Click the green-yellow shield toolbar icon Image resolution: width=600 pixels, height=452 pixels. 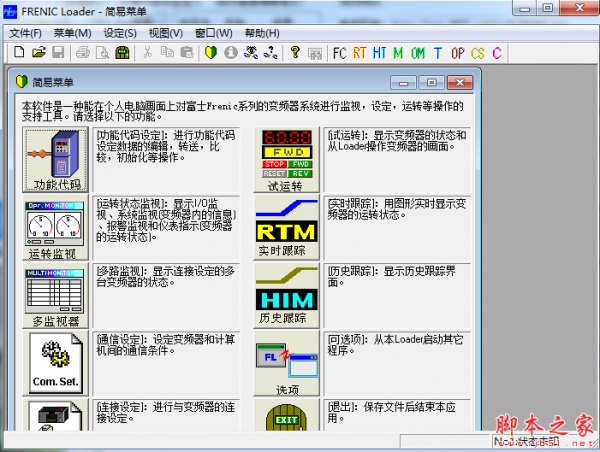point(211,52)
